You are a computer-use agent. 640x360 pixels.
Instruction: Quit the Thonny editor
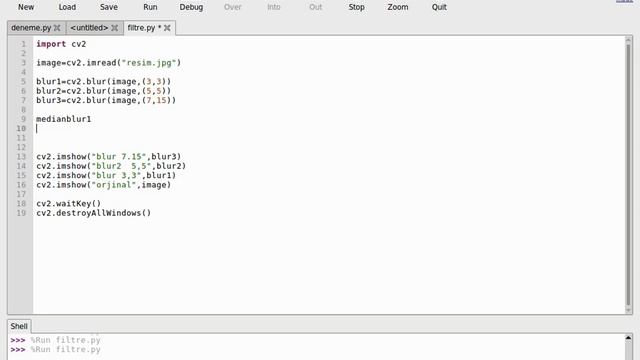pos(439,7)
